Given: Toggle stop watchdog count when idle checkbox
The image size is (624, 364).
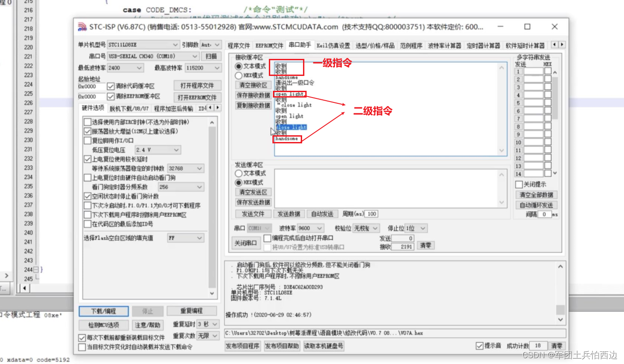Looking at the screenshot, I should click(87, 196).
